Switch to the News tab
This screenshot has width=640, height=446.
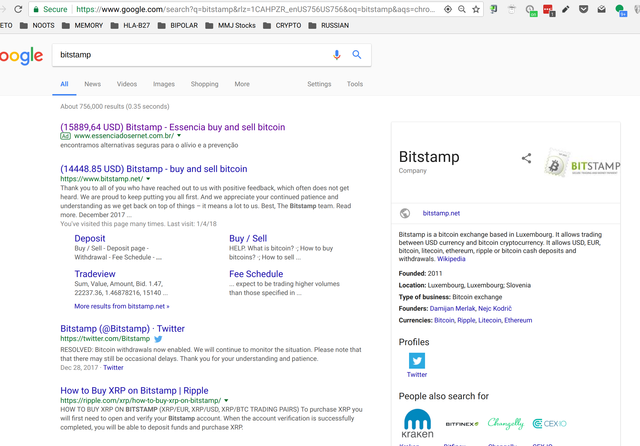(93, 84)
